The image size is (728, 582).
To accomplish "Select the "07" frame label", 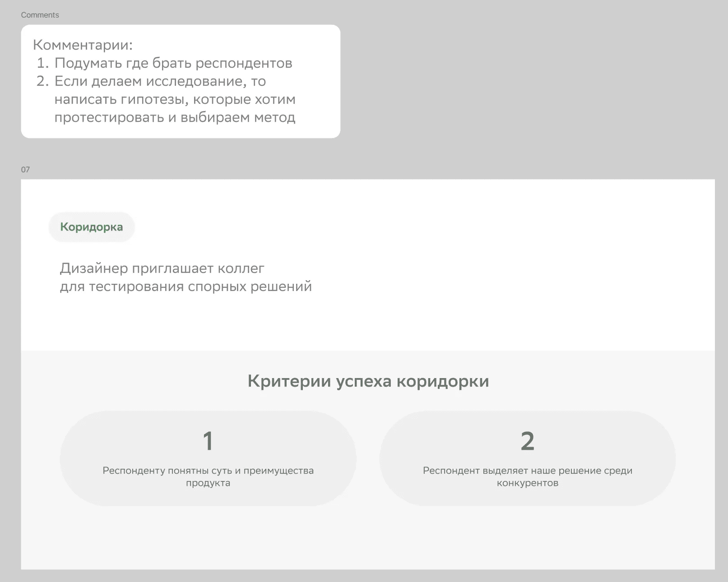I will pos(25,170).
